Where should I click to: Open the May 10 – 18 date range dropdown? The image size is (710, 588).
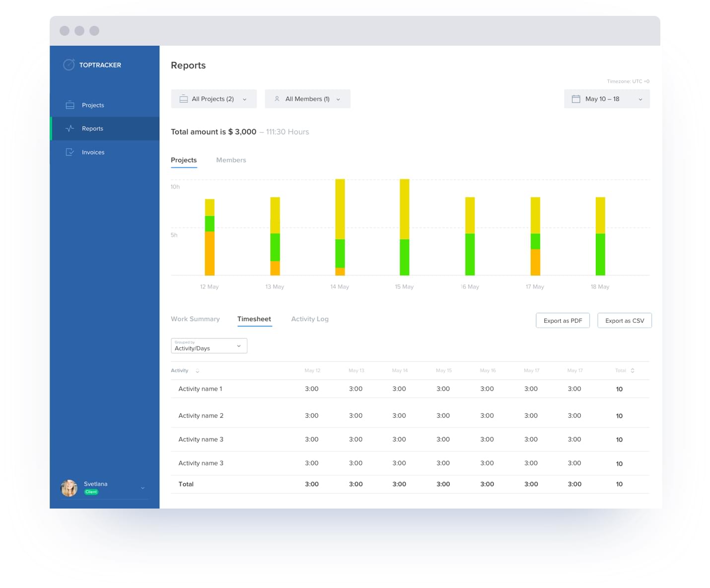click(x=606, y=99)
